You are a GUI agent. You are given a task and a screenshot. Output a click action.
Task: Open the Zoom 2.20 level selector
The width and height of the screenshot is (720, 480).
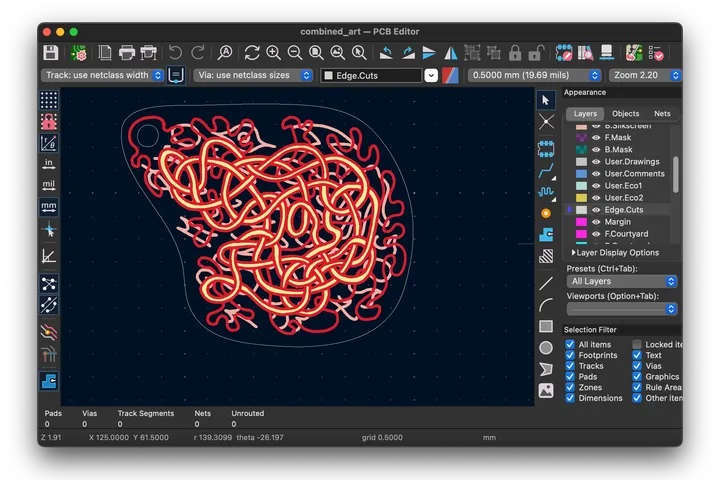point(644,75)
